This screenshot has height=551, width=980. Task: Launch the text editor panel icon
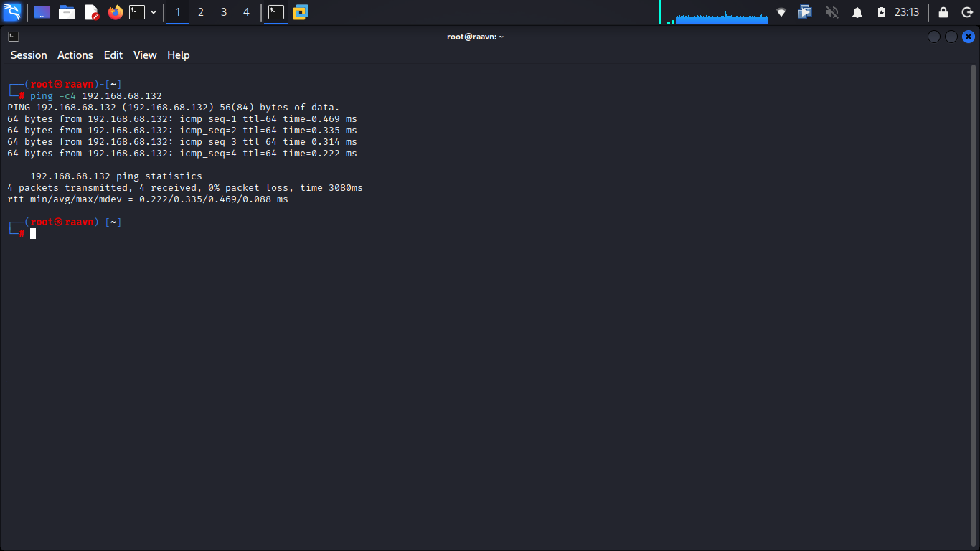click(91, 12)
